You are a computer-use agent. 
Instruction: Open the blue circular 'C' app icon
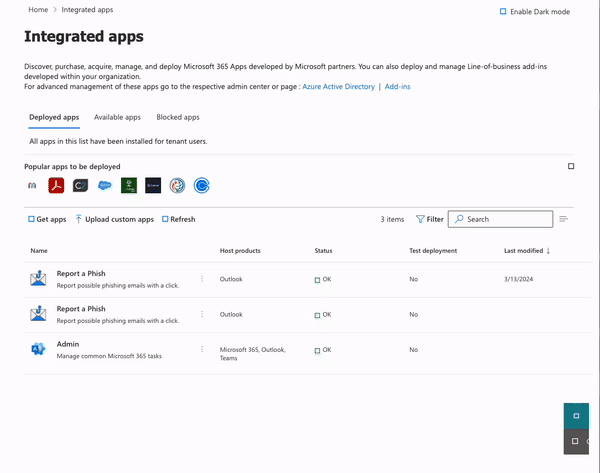click(202, 186)
